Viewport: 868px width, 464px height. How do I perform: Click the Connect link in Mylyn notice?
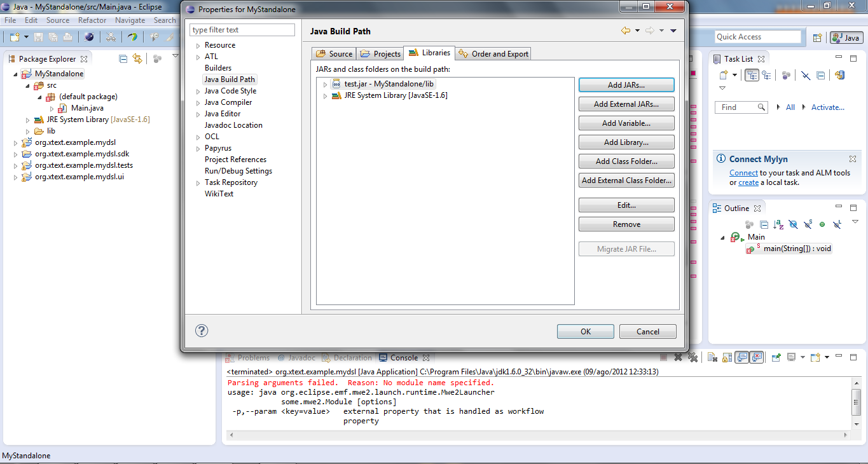pyautogui.click(x=743, y=173)
